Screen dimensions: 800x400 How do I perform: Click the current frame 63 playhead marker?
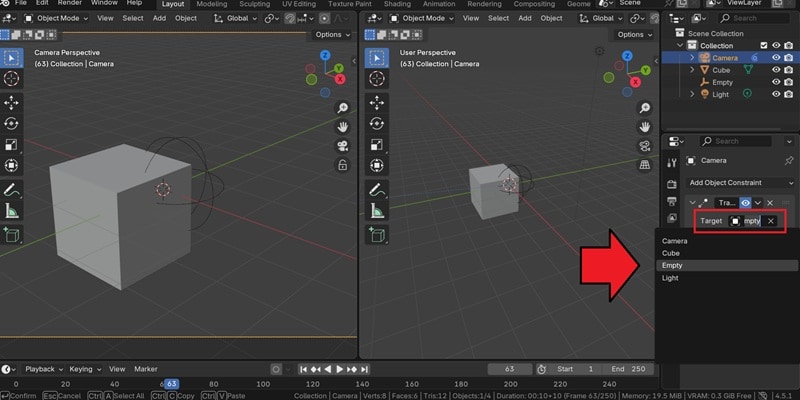[171, 384]
